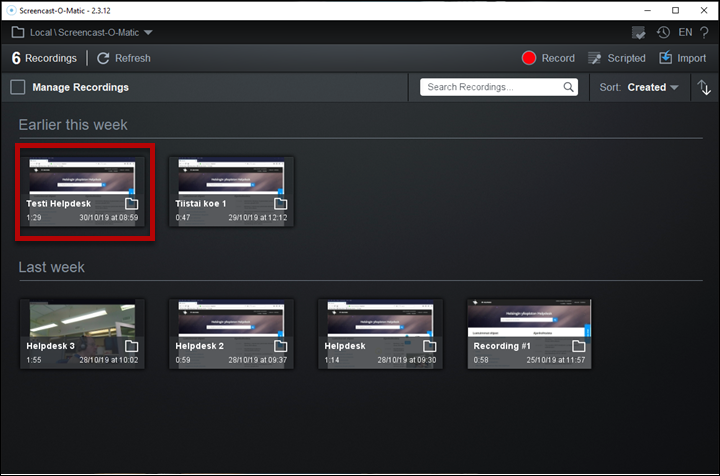Click the Manage Recordings label
This screenshot has width=720, height=476.
point(80,87)
